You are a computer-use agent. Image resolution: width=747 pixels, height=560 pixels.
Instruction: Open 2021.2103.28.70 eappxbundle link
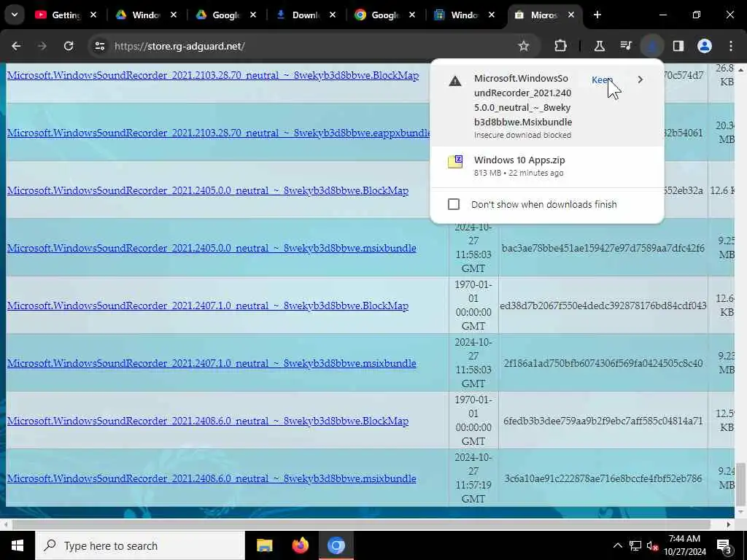click(x=219, y=133)
